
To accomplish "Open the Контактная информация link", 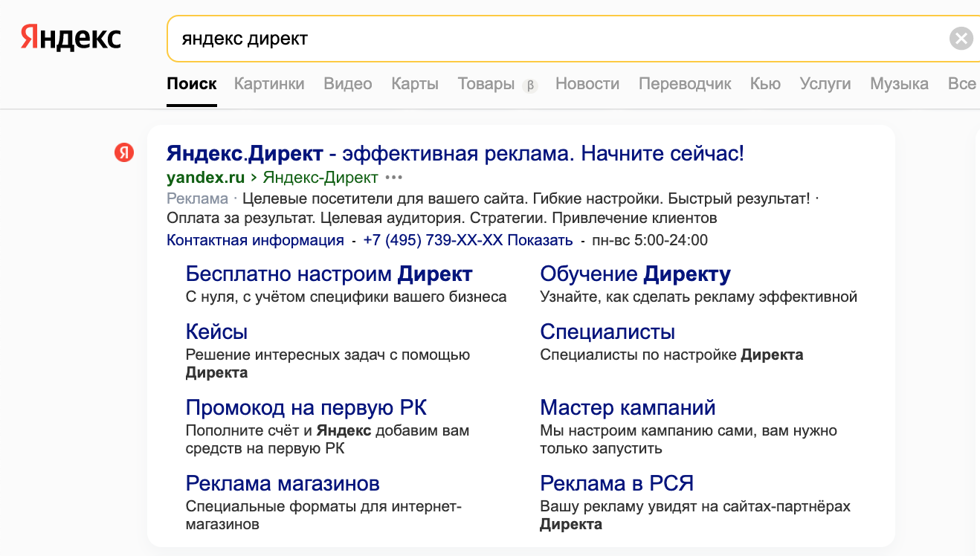I will 255,240.
